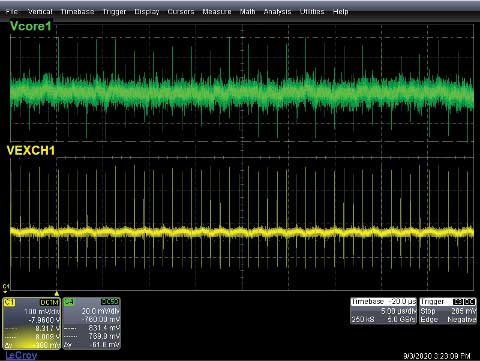Screen dimensions: 480x361
Task: Click the timestamp at bottom right
Action: click(437, 356)
